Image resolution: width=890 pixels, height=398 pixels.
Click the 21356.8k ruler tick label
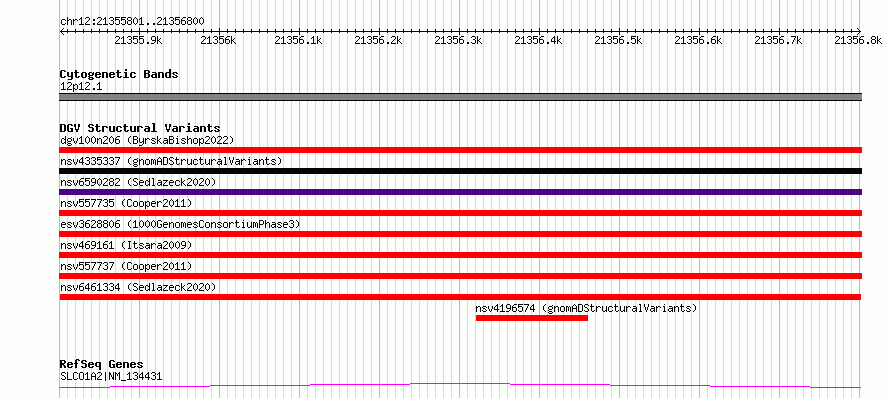pyautogui.click(x=858, y=40)
